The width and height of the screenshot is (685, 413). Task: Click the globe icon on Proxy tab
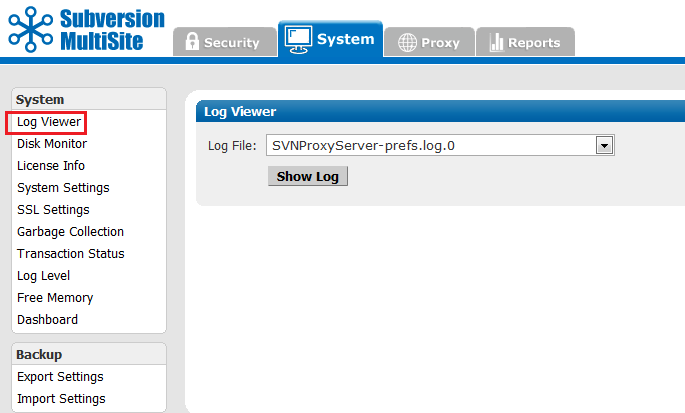[x=407, y=43]
